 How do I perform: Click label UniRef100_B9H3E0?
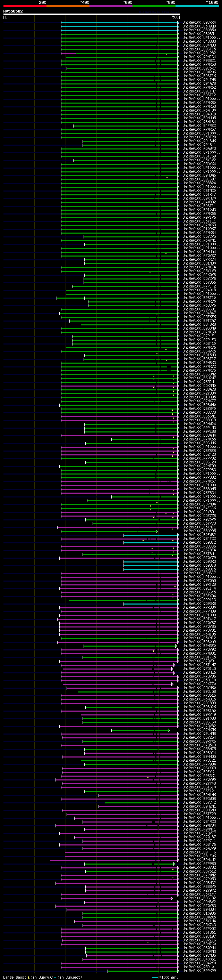pos(199,646)
